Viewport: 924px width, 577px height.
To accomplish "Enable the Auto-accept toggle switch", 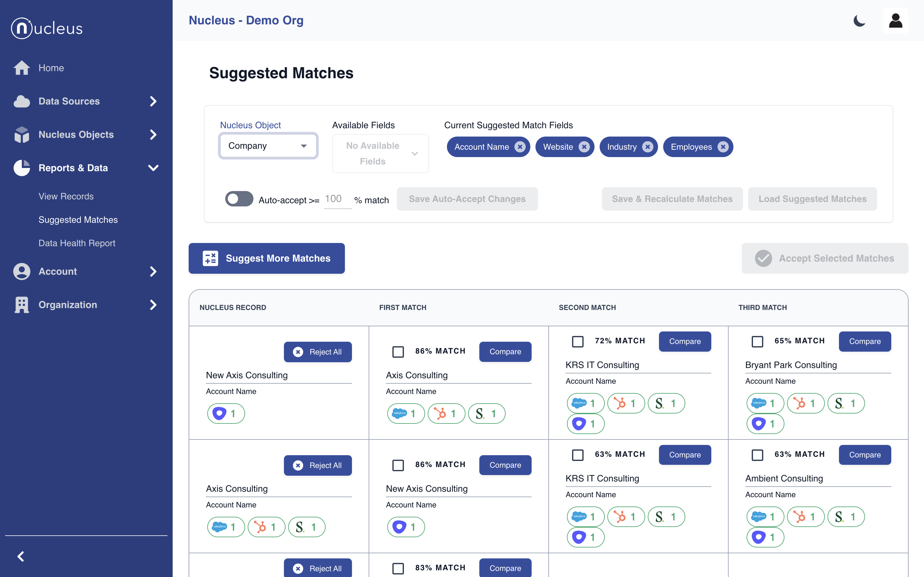I will point(239,199).
